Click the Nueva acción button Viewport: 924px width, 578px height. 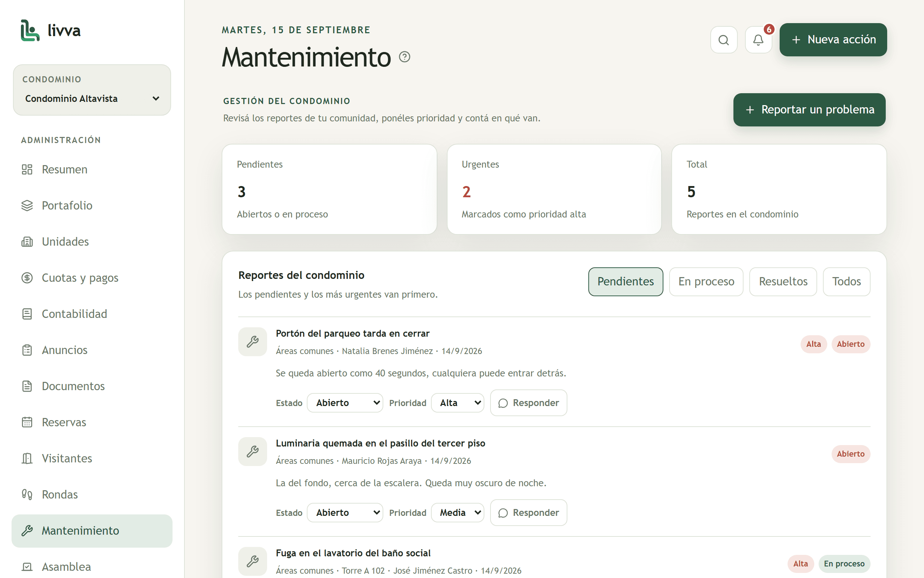(x=833, y=40)
